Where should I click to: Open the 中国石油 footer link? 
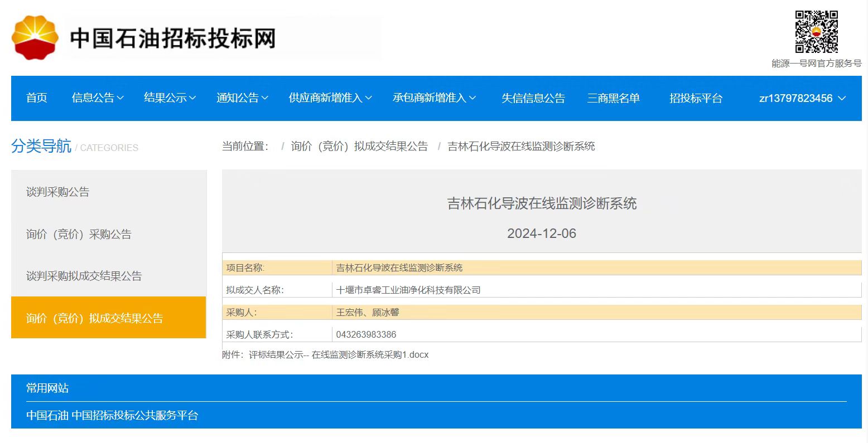click(x=47, y=415)
